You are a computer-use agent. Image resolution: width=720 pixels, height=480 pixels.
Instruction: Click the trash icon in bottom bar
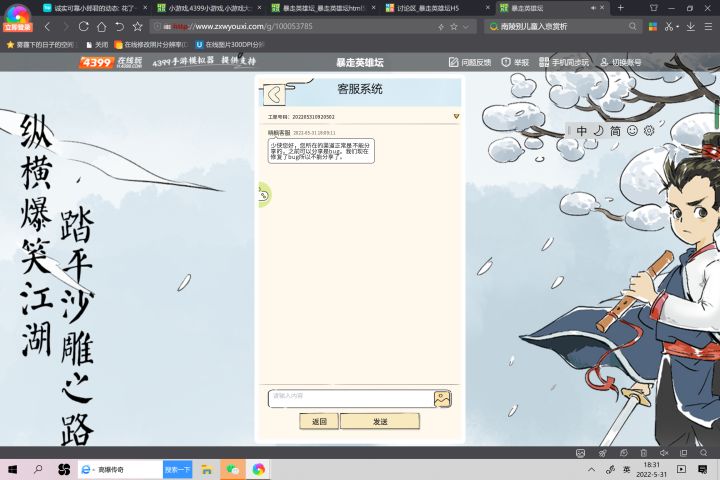tap(644, 453)
